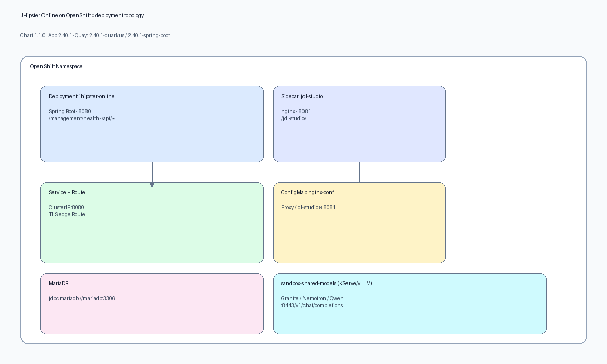Click the 'OpenShift Namespace' label
The image size is (607, 364).
pos(56,66)
